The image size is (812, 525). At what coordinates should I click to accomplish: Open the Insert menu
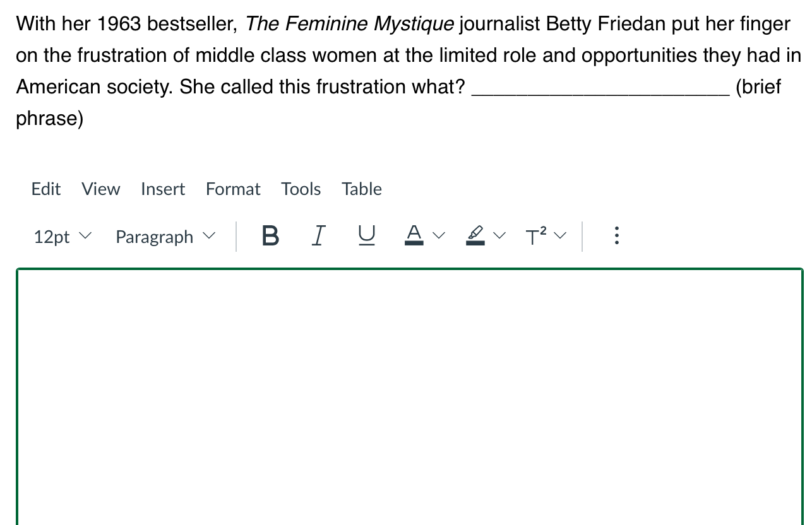[163, 189]
